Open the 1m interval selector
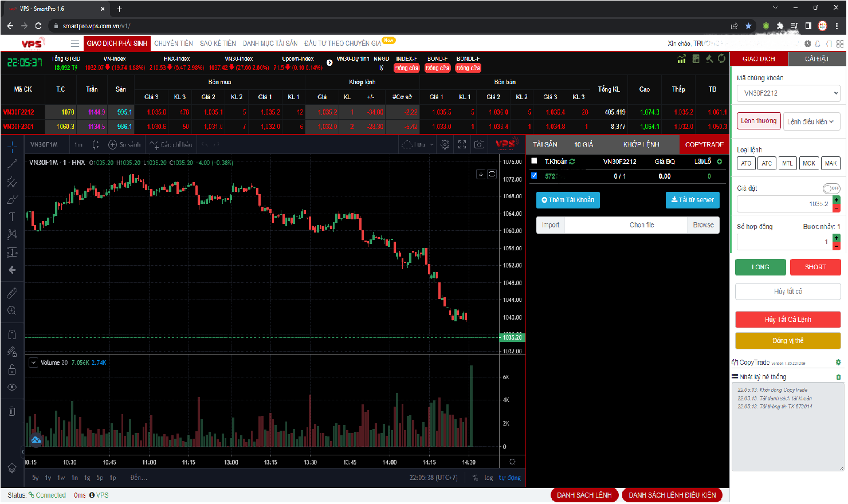The height and width of the screenshot is (504, 848). coord(78,144)
